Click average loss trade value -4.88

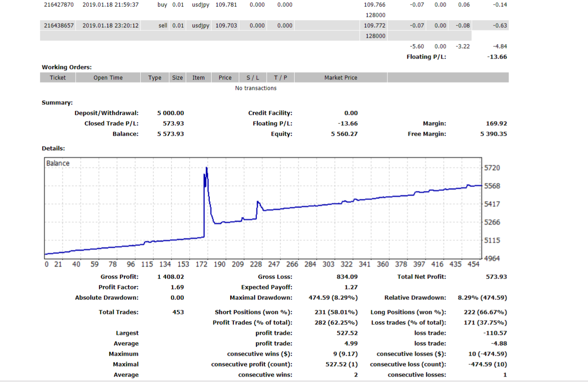(x=500, y=343)
